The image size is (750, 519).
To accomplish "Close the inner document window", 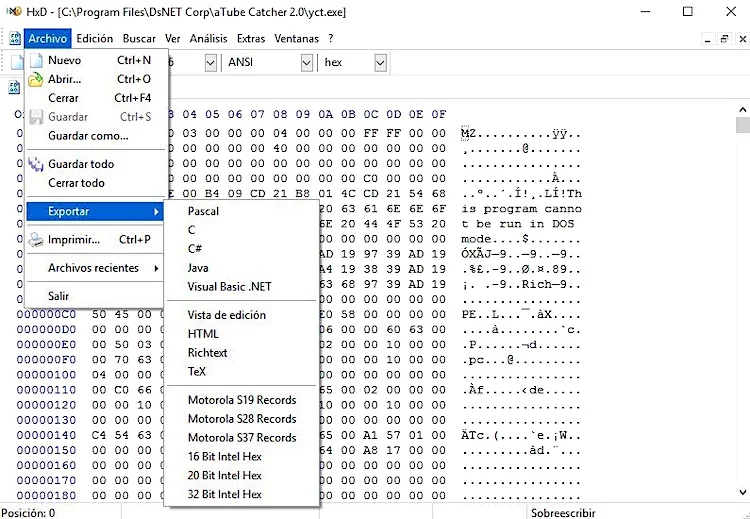I will tap(742, 39).
